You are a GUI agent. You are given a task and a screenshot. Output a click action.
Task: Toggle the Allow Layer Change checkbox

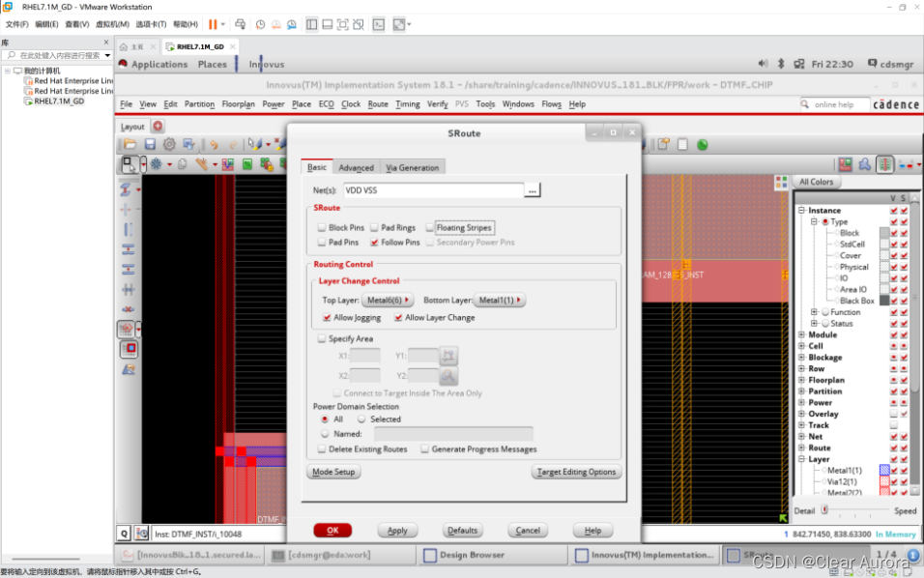[x=398, y=318]
